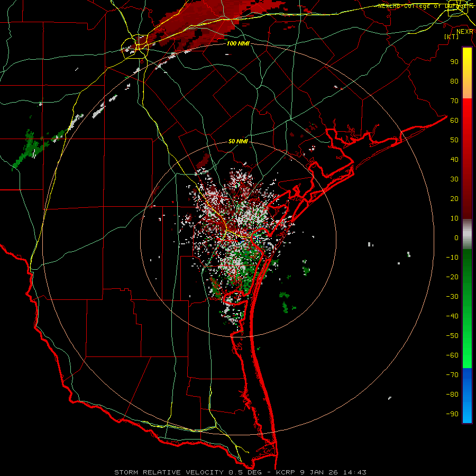Screen dimensions: 476x476
Task: Click the "[KT]" units label above color bar
Action: [452, 36]
